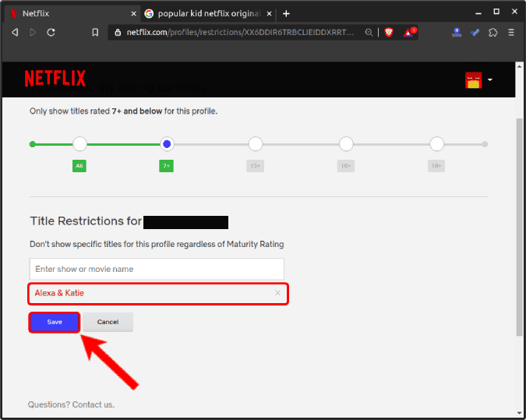Click the Netflix logo
The image size is (526, 420).
55,78
